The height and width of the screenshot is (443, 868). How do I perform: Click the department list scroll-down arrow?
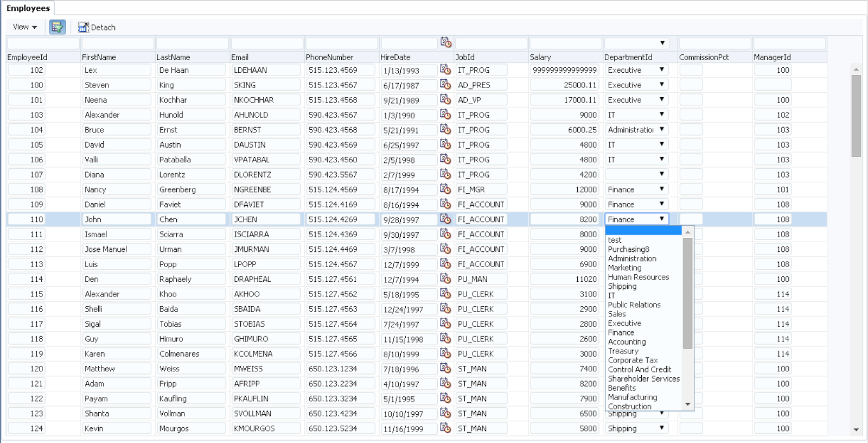pyautogui.click(x=687, y=404)
